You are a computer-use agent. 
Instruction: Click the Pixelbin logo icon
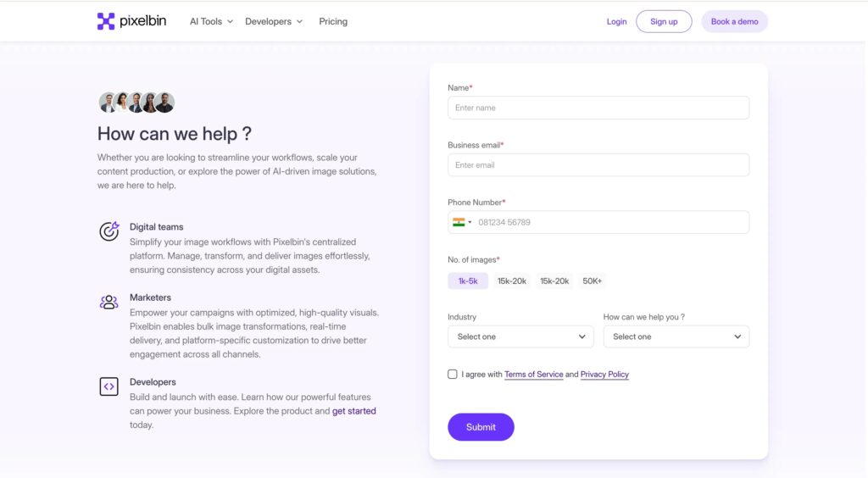106,21
